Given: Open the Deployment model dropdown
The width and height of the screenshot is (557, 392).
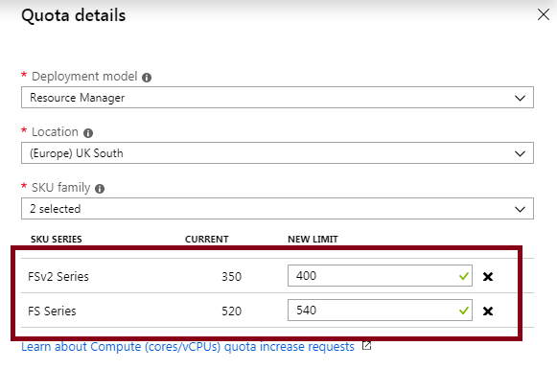Looking at the screenshot, I should [x=277, y=98].
